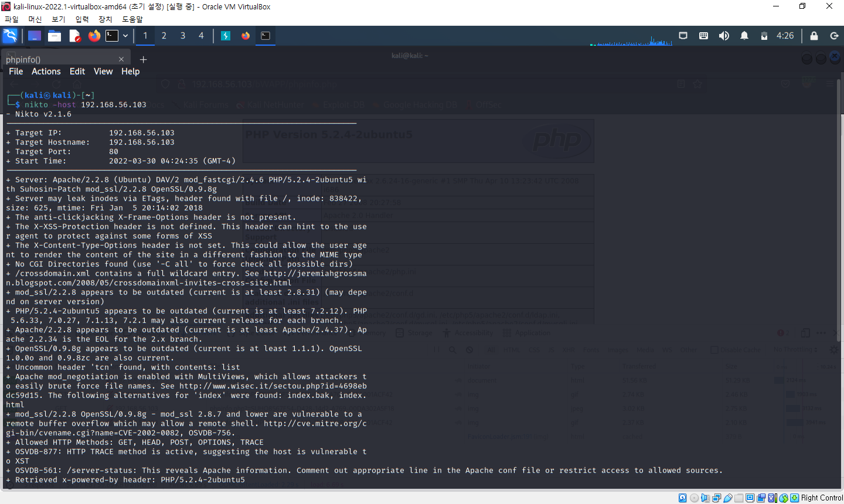Close the phpinfo() terminal tab

(x=121, y=59)
